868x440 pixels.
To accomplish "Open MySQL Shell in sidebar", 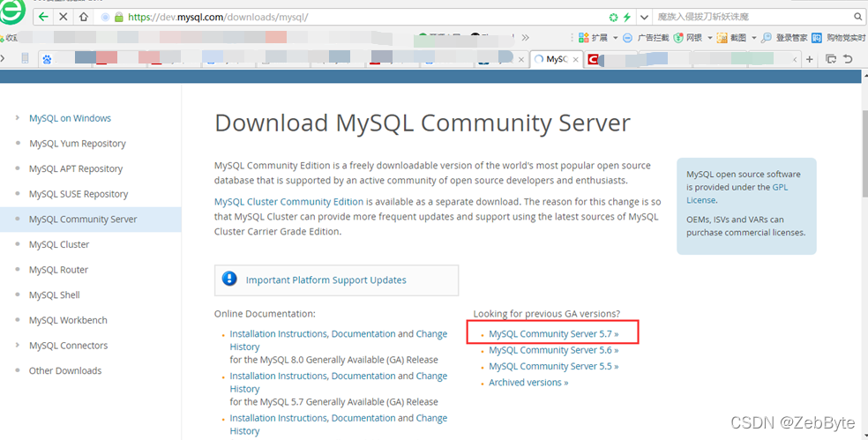I will click(x=55, y=295).
